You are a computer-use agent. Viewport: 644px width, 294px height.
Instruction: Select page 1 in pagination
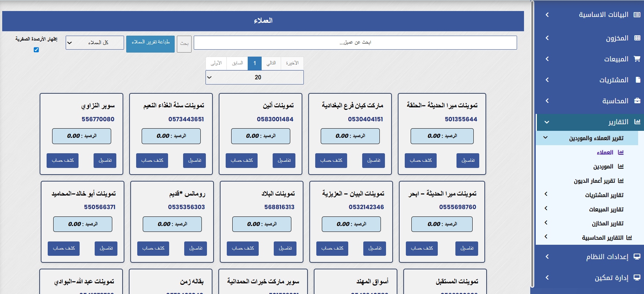(255, 63)
